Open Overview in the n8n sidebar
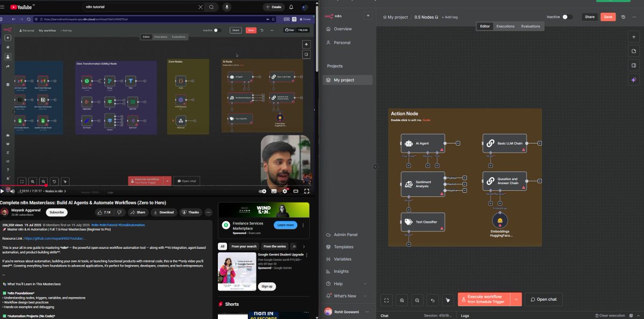The width and height of the screenshot is (644, 319). (x=347, y=29)
